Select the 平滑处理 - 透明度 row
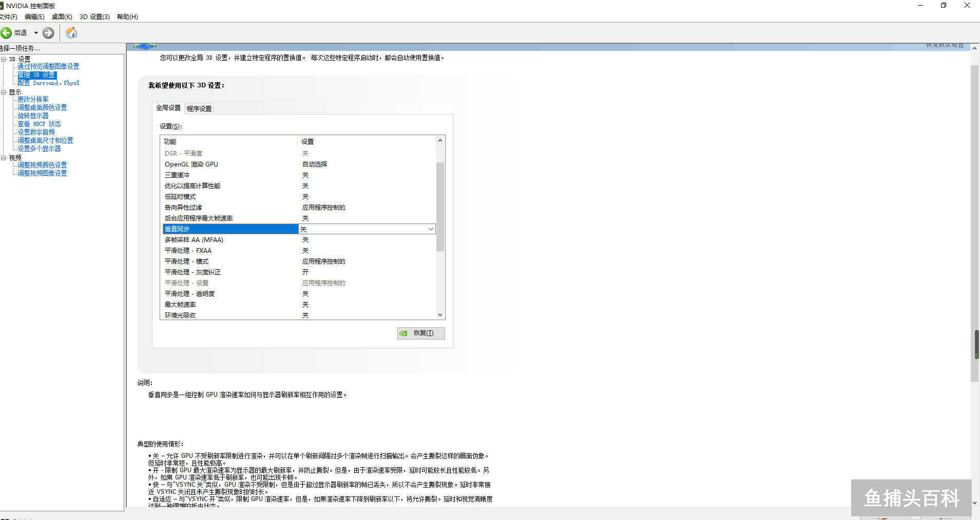 click(299, 294)
